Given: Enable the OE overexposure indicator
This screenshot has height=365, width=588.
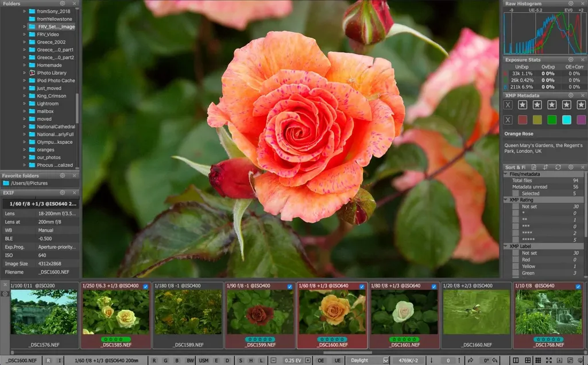Looking at the screenshot, I should coord(320,360).
